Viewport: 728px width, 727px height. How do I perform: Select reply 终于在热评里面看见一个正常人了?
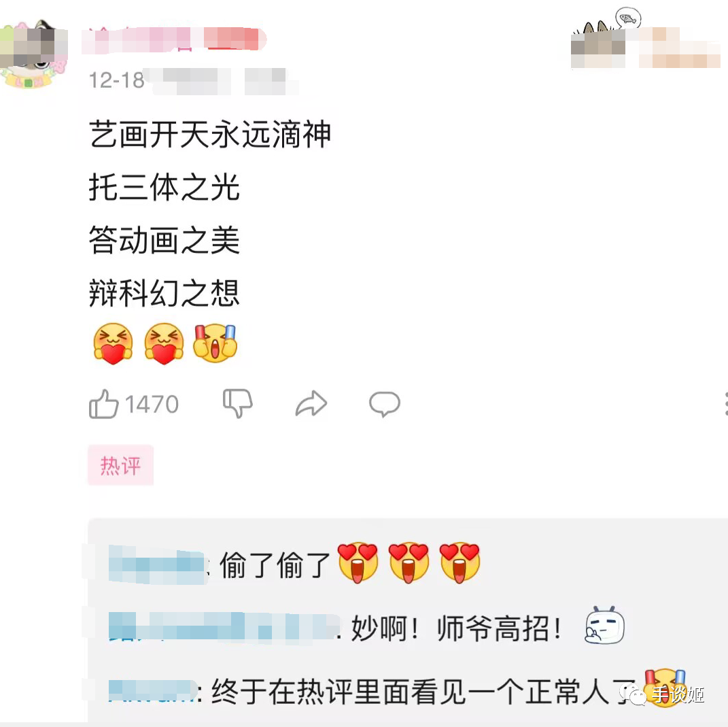(x=423, y=692)
